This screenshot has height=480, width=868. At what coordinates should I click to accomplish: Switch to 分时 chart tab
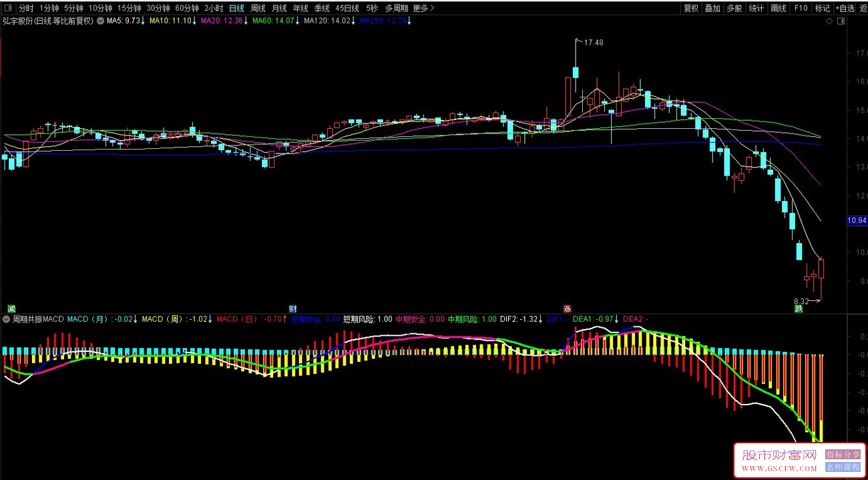[25, 9]
